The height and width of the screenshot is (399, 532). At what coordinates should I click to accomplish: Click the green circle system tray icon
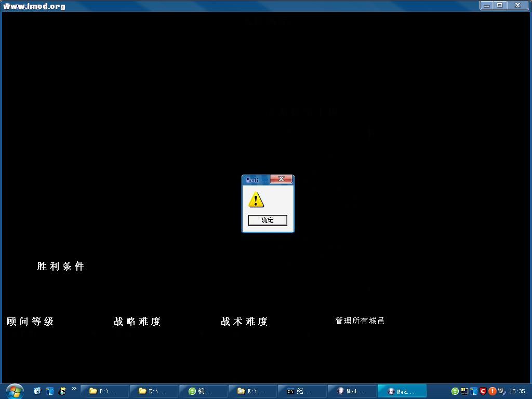click(455, 391)
